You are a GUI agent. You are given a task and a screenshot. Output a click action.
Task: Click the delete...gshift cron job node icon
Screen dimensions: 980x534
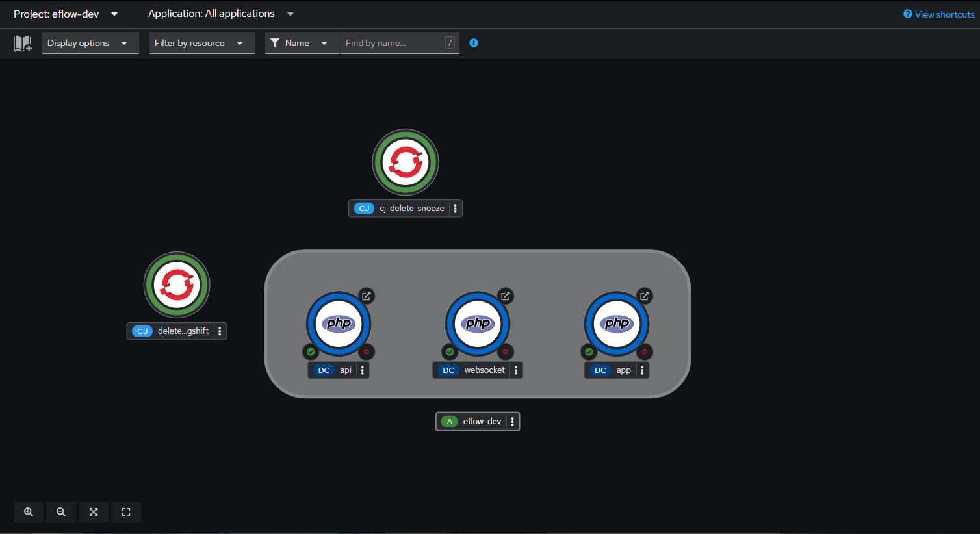tap(177, 285)
